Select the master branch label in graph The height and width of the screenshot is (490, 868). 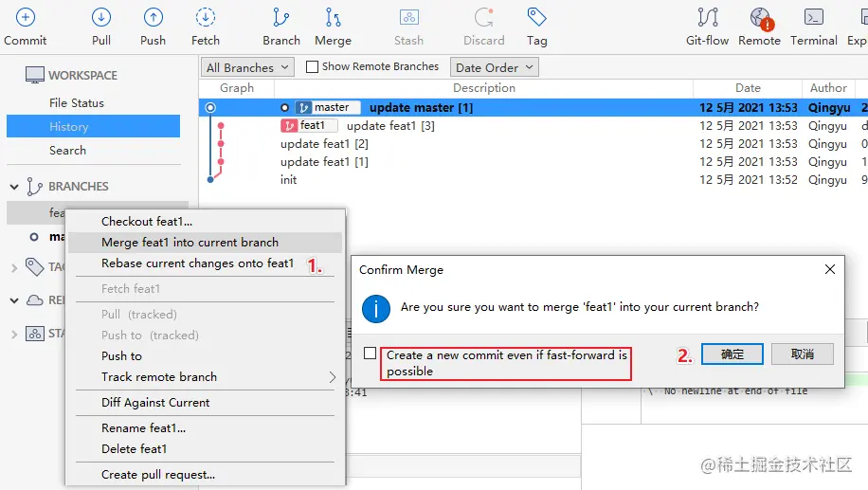point(328,107)
